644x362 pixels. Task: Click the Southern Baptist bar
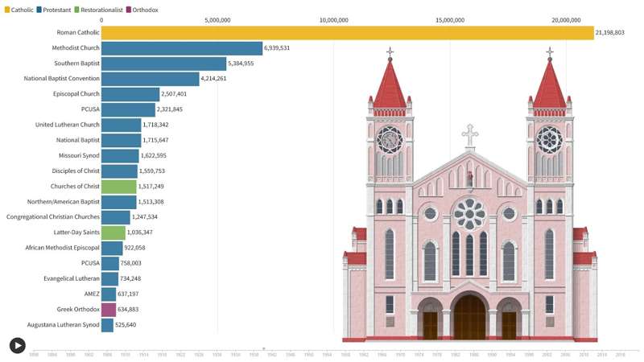[163, 64]
